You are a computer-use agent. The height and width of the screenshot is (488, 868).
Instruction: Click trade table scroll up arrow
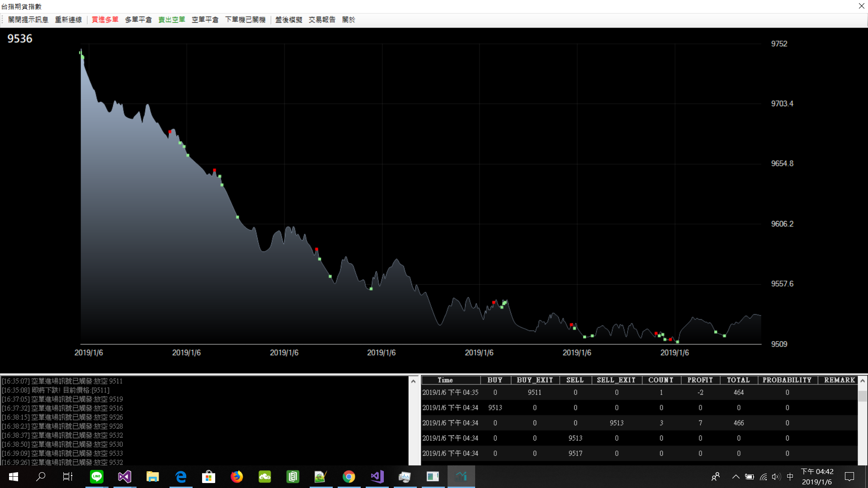click(863, 381)
